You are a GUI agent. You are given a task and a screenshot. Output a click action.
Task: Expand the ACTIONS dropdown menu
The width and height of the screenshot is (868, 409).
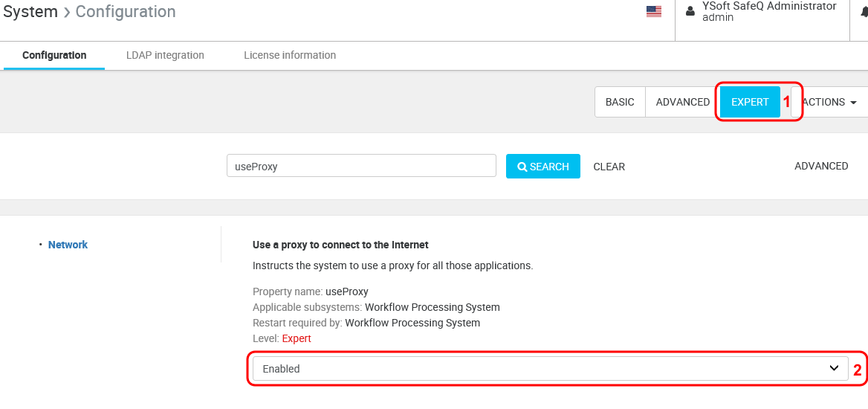[829, 102]
